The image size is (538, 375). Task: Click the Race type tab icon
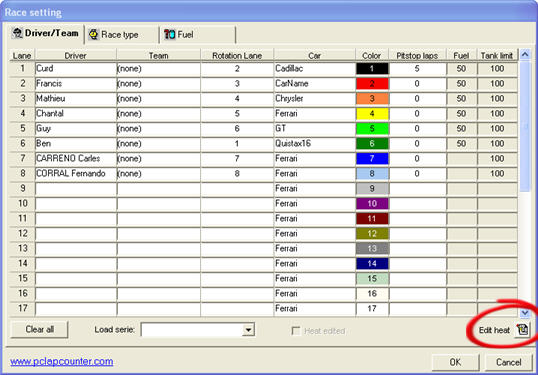click(93, 34)
